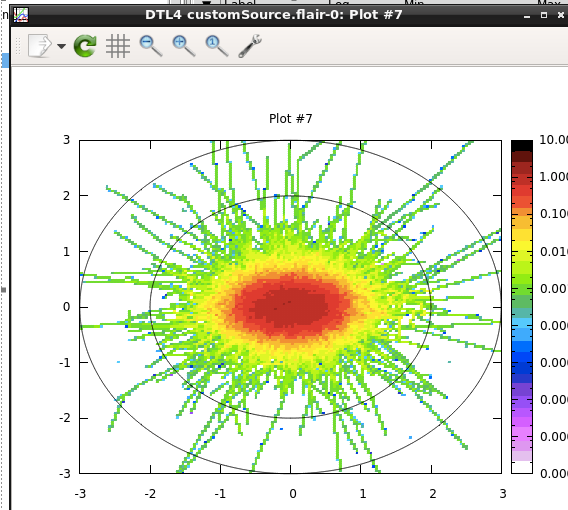Open the export dropdown arrow
The height and width of the screenshot is (510, 568).
(x=62, y=46)
